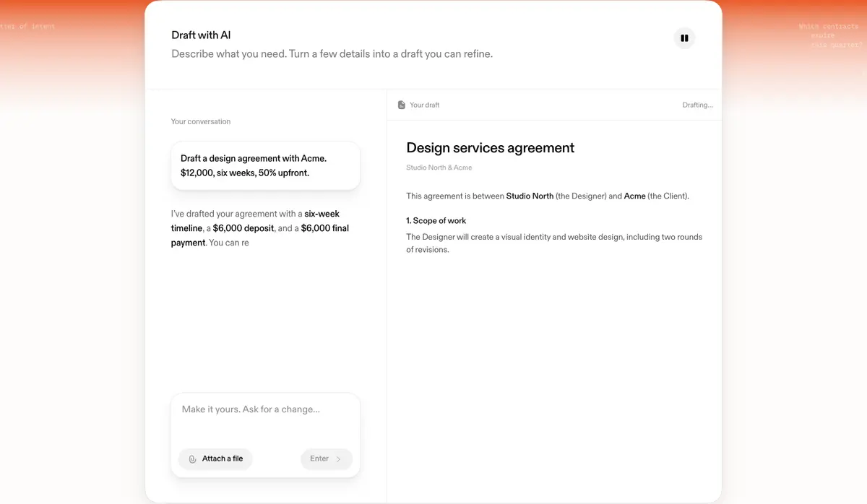Select the 'Draft with AI' heading

click(x=201, y=35)
